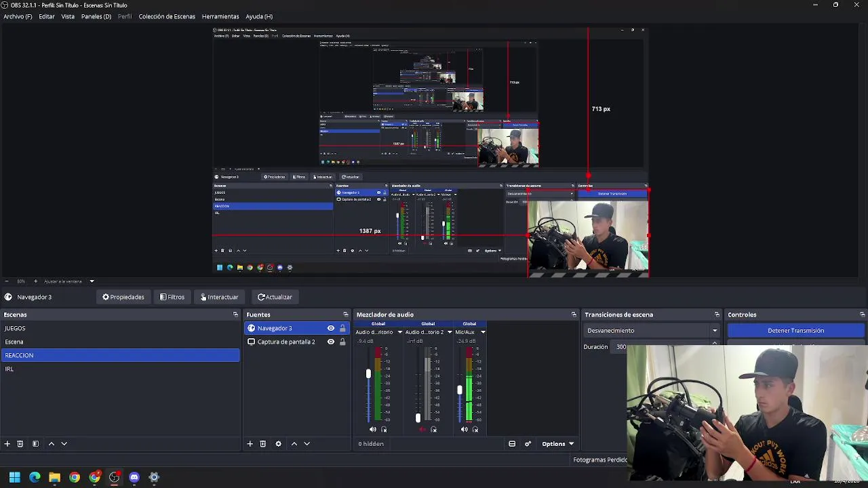868x488 pixels.
Task: Open the Herramientas menu
Action: click(220, 16)
